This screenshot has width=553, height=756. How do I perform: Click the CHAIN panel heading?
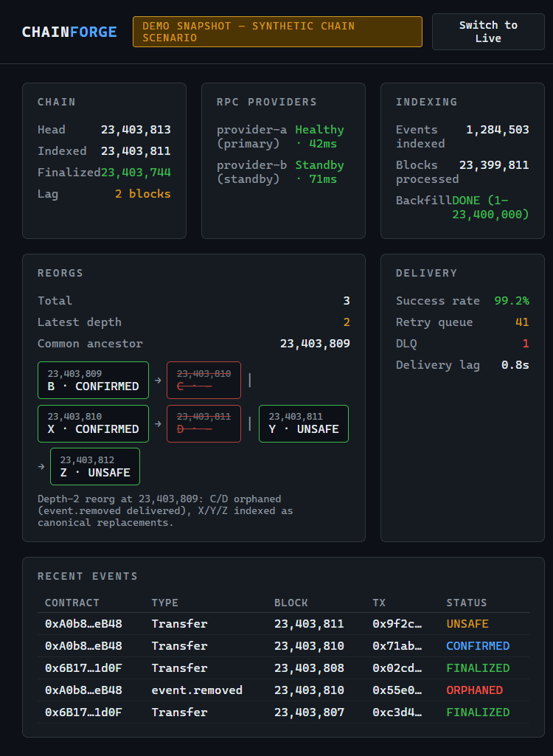57,102
